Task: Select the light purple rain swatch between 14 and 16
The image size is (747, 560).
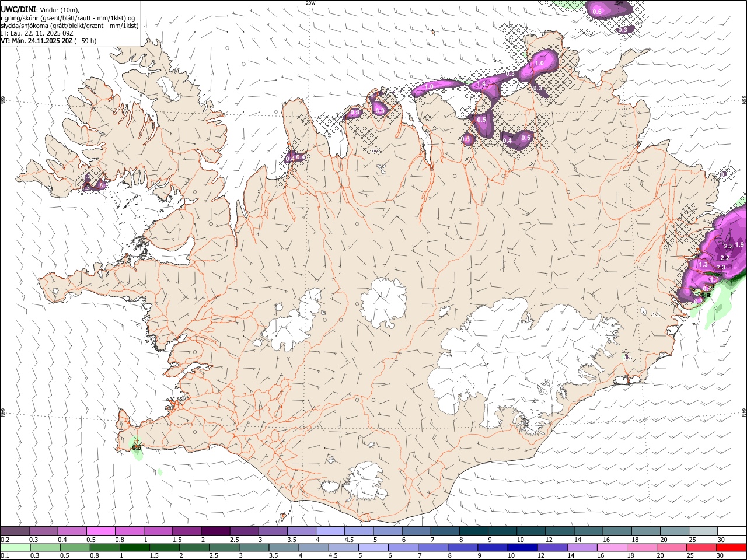Action: point(582,547)
